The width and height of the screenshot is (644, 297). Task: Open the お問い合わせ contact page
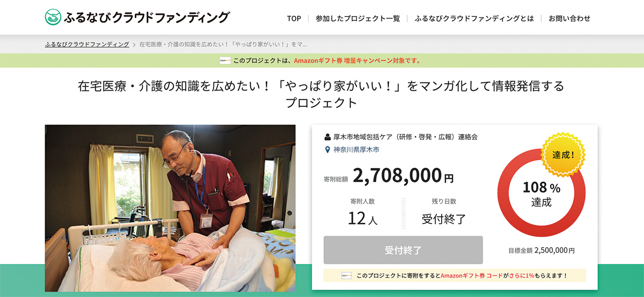(x=569, y=18)
